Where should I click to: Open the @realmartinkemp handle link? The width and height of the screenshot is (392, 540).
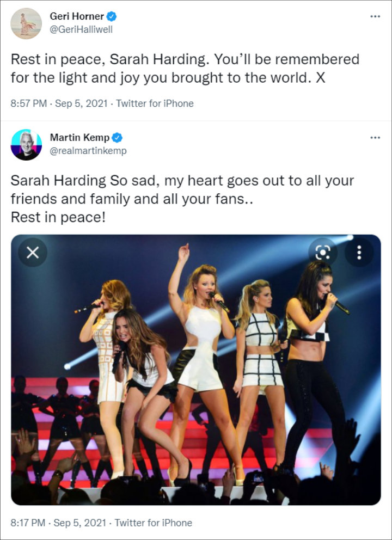point(88,151)
